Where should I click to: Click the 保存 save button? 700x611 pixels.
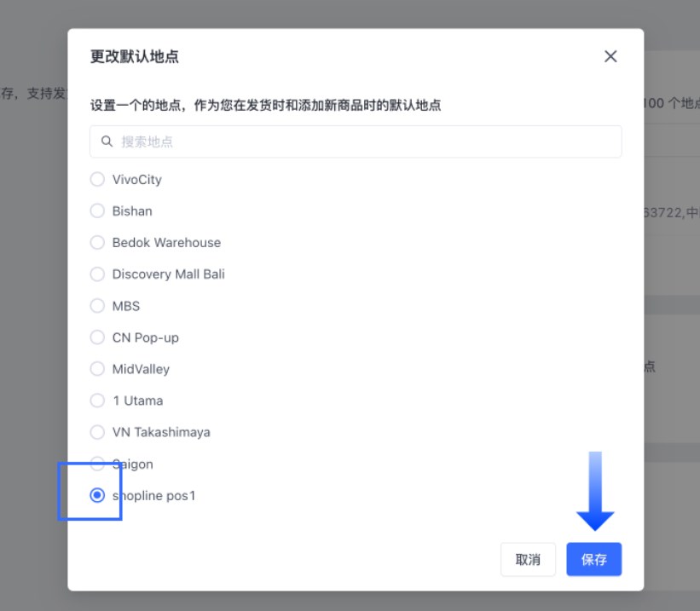(593, 559)
